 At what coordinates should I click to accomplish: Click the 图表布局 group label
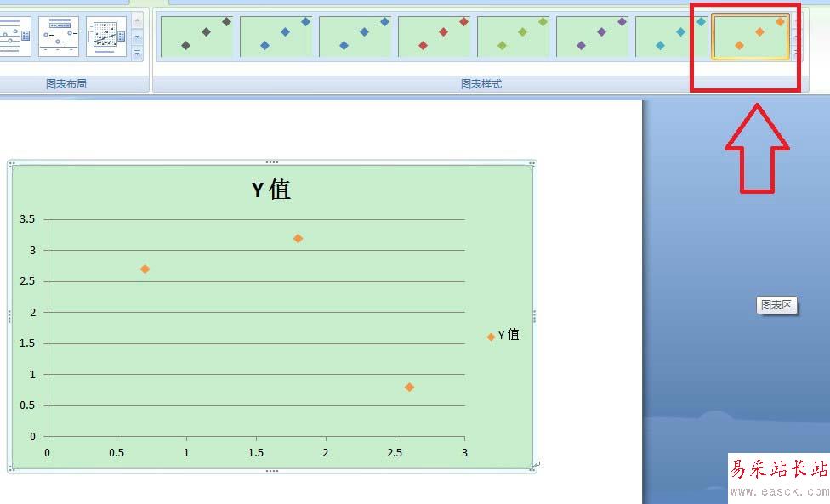pyautogui.click(x=66, y=83)
